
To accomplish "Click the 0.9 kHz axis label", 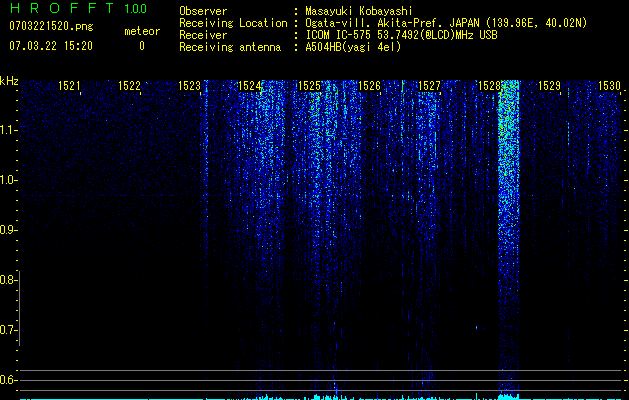I will pyautogui.click(x=8, y=230).
